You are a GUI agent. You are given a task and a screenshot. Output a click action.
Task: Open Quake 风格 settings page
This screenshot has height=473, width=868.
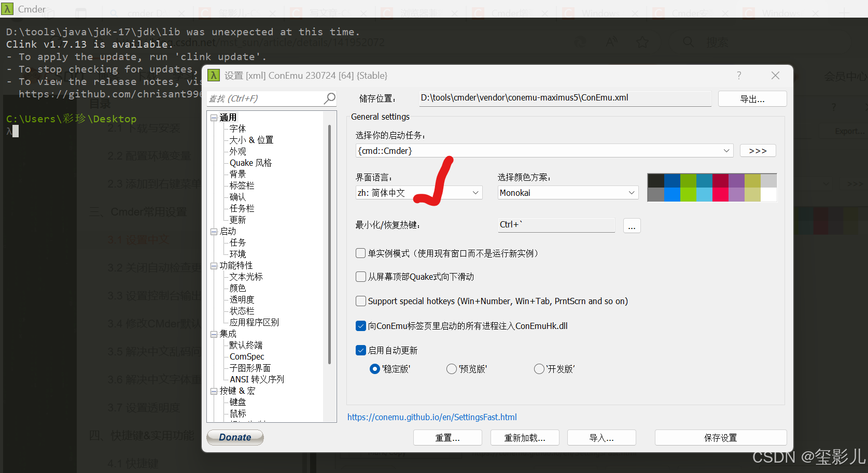pos(251,163)
